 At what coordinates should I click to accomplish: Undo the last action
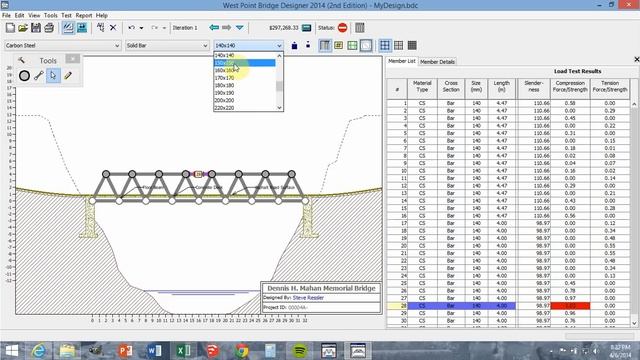(131, 28)
